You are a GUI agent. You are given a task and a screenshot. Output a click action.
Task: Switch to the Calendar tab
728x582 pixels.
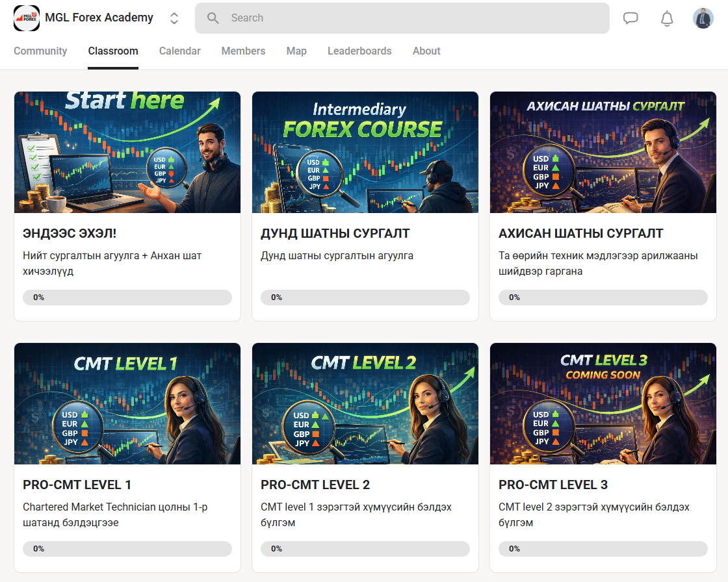coord(179,51)
